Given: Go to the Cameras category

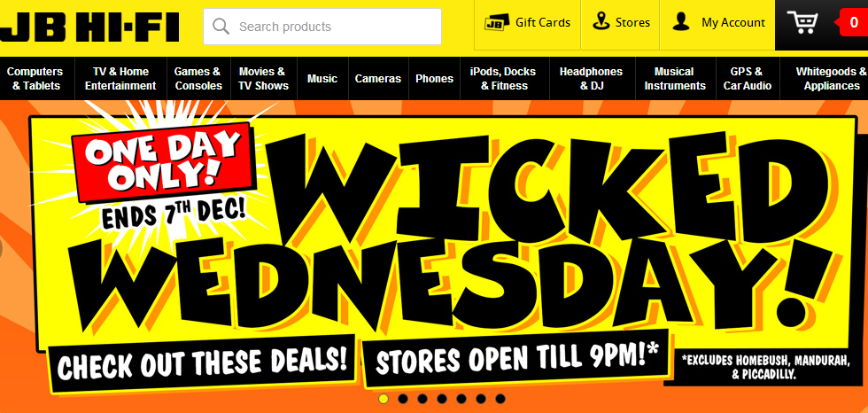Looking at the screenshot, I should coord(378,79).
